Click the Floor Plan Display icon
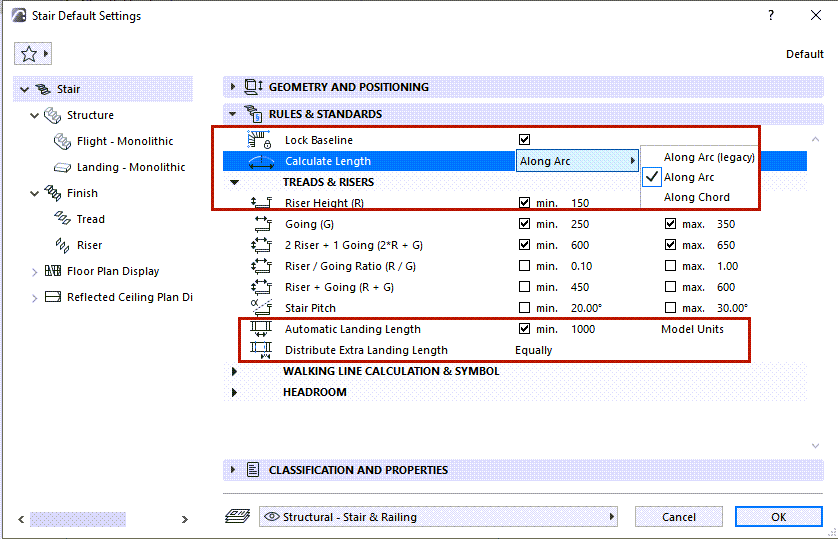The image size is (838, 539). [52, 271]
